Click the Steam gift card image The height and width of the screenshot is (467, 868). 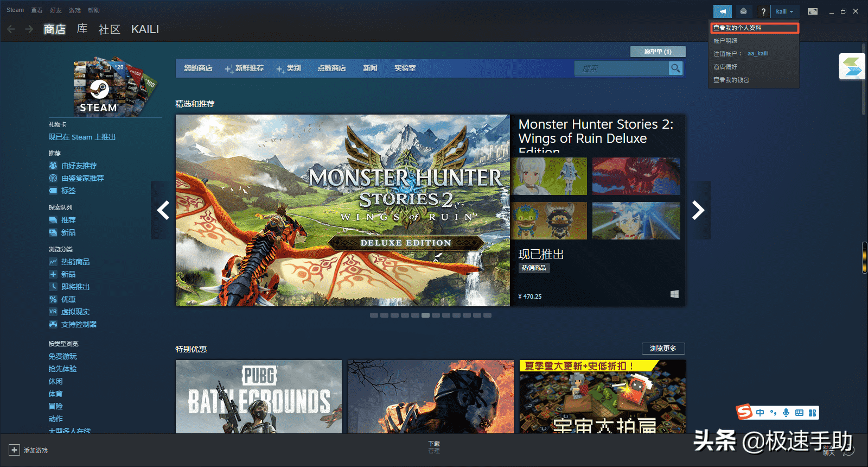[x=114, y=87]
